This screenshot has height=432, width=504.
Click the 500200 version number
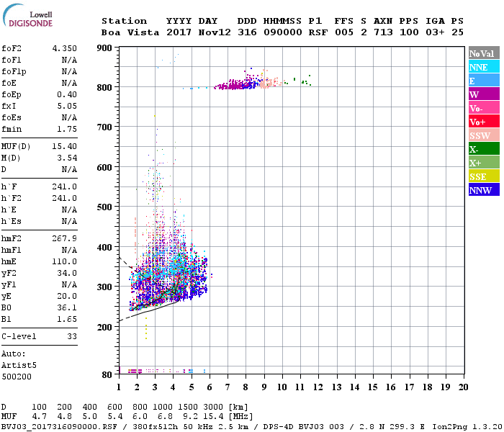[x=17, y=377]
